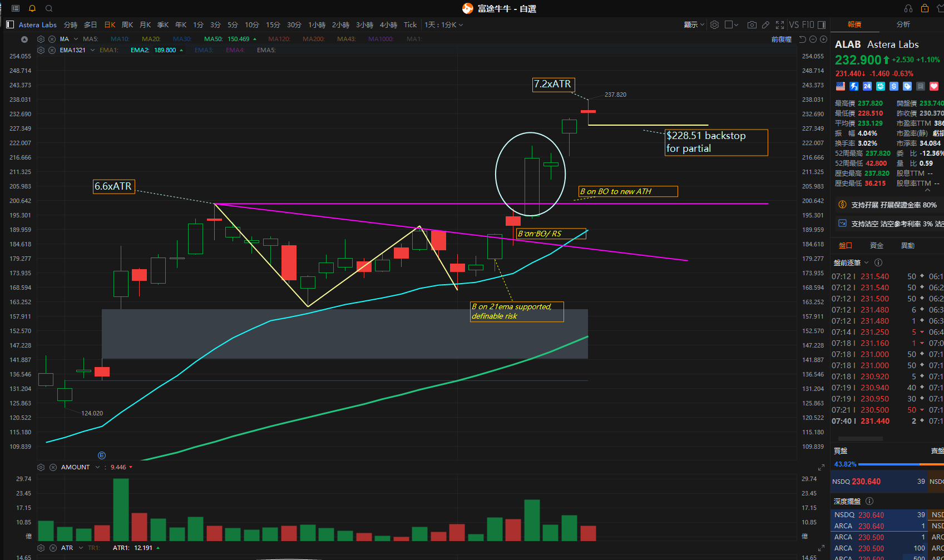
Task: Remove the EMA1321 indicator
Action: [x=52, y=50]
